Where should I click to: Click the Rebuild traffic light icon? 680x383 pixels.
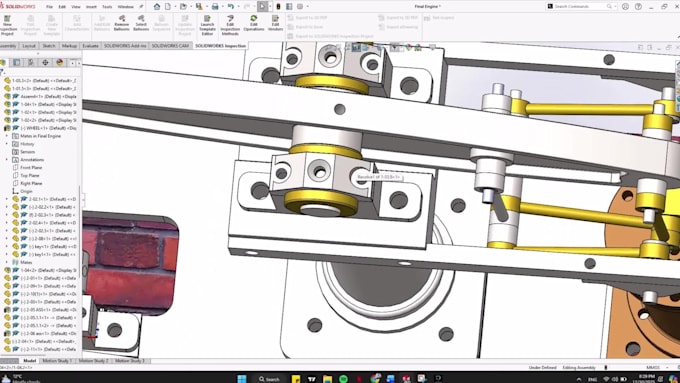pos(278,7)
